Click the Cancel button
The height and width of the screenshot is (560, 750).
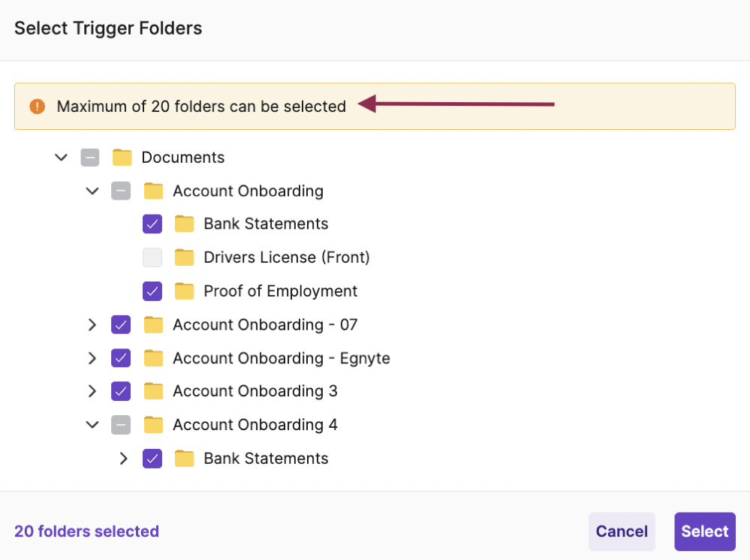(x=622, y=531)
